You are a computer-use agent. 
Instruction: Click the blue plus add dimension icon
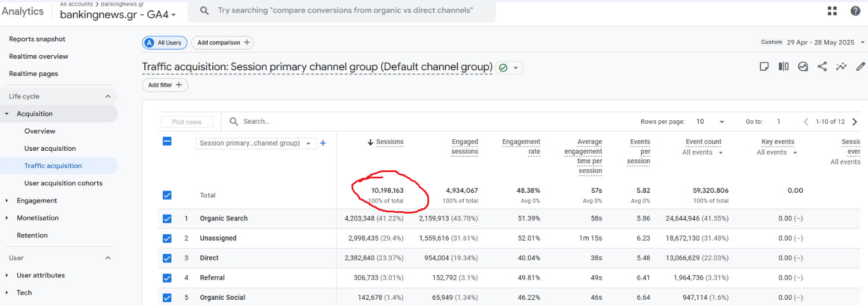tap(323, 143)
